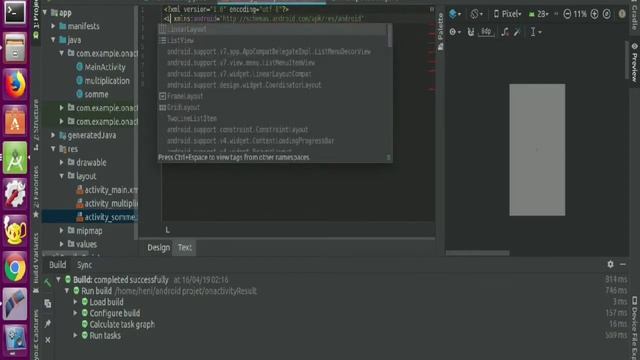Show the layout warnings indicator

[622, 14]
